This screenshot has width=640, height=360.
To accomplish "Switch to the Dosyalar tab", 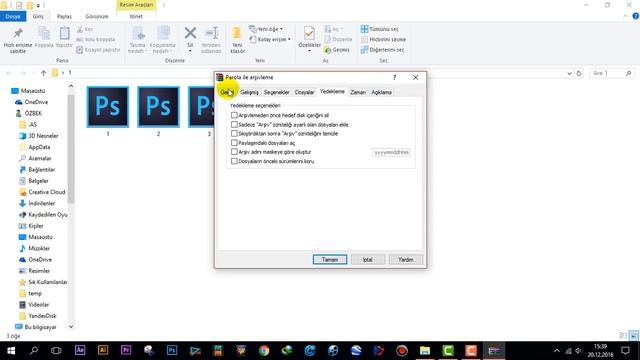I will click(x=304, y=92).
